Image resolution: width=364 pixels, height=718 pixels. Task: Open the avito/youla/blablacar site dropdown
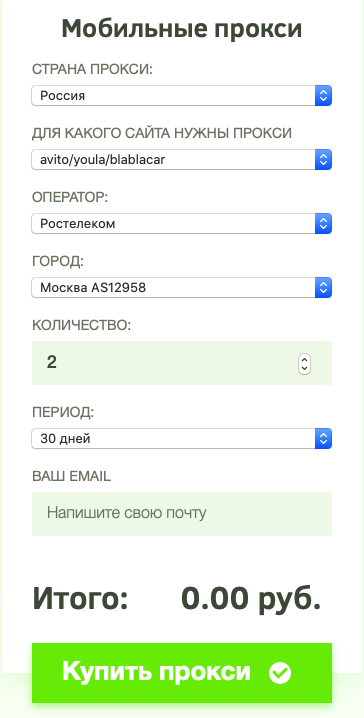coord(181,160)
